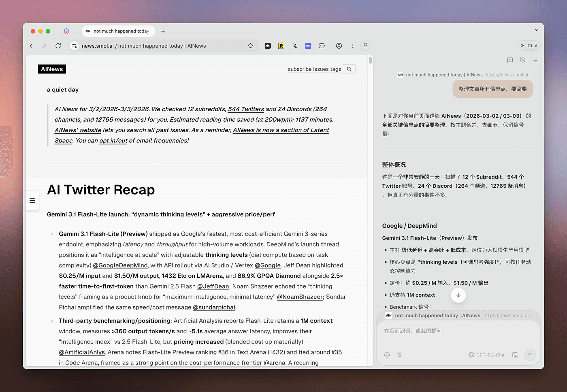Open the @sundarpichai mention link
The image size is (567, 392).
click(214, 307)
